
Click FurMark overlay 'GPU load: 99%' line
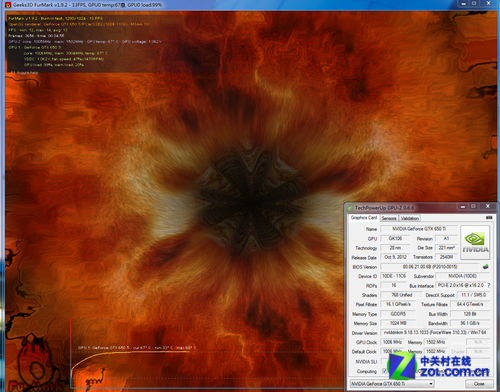coord(54,65)
